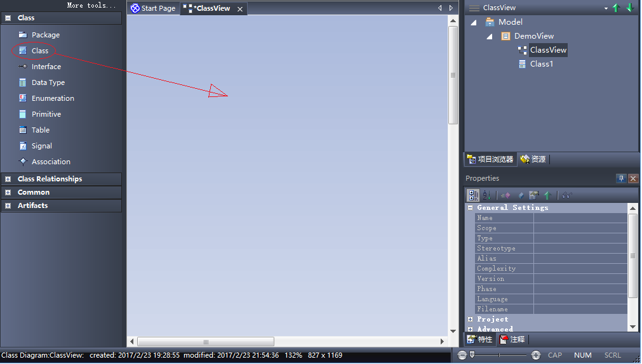This screenshot has height=364, width=642.
Task: Click the green up arrow in project browser
Action: click(x=616, y=8)
